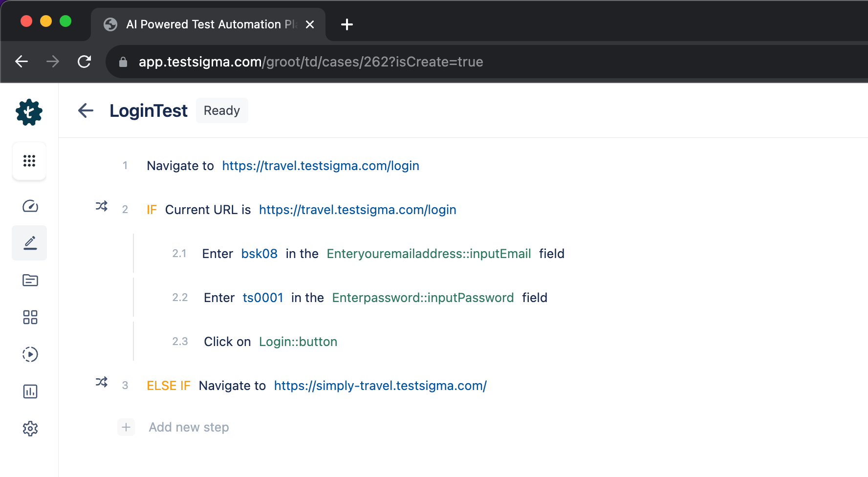Open the dashboard speedometer icon
Screen dimensions: 868x477
click(30, 206)
